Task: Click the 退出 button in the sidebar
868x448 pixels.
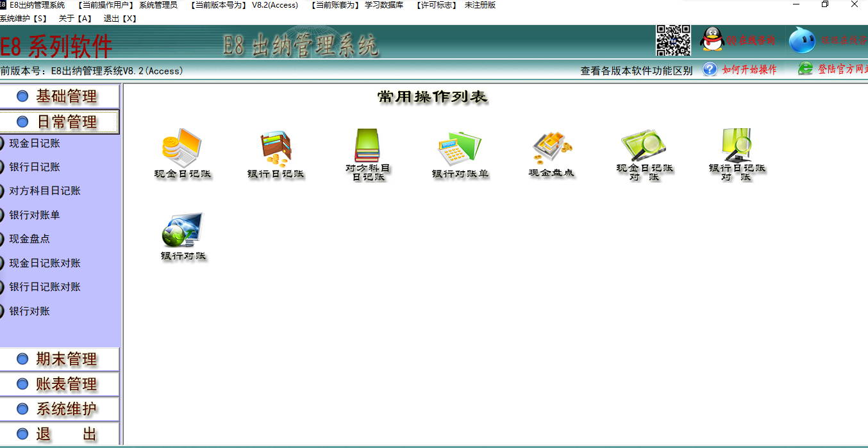Action: [60, 434]
